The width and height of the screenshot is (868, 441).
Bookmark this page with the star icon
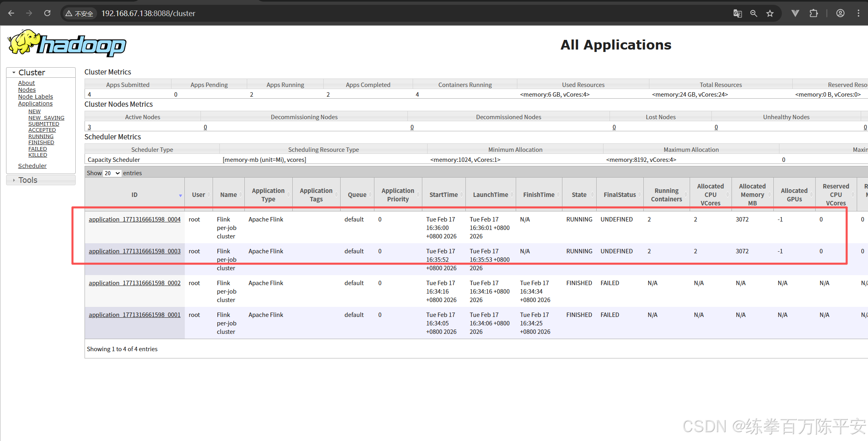(x=770, y=13)
